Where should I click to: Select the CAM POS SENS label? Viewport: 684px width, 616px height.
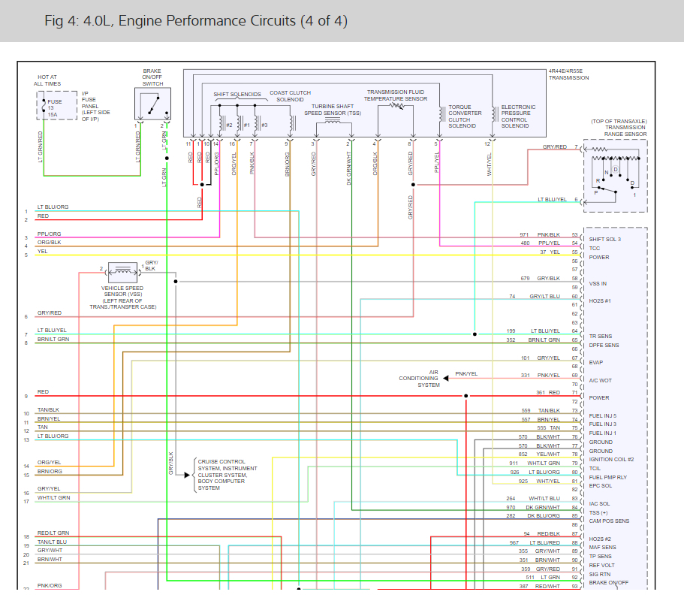click(609, 521)
